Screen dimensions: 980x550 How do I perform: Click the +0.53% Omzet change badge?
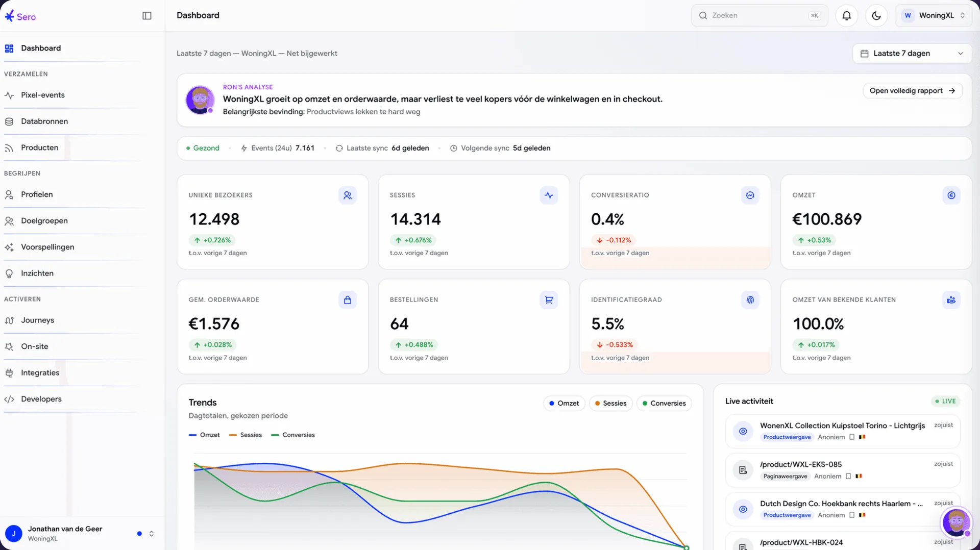coord(814,240)
